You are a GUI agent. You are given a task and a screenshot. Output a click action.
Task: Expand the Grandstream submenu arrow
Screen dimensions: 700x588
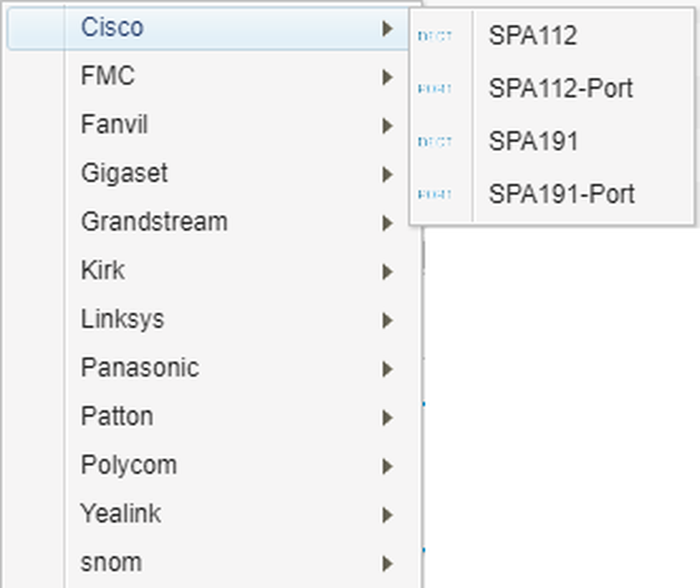(x=388, y=223)
